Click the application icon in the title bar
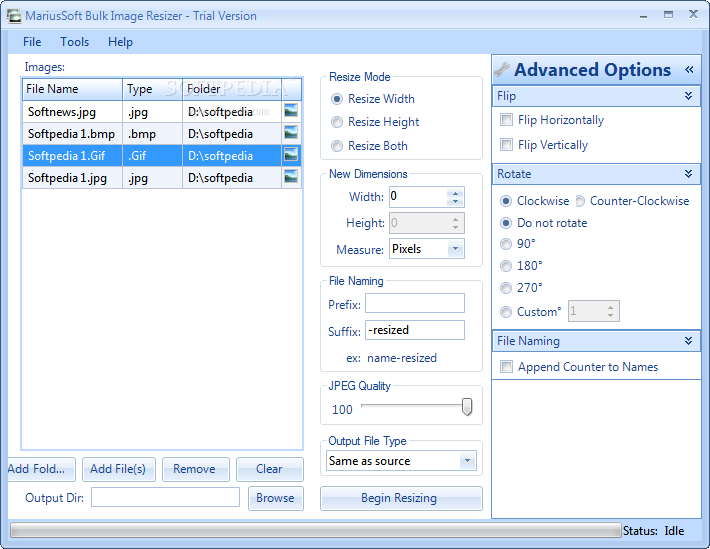This screenshot has width=710, height=549. pyautogui.click(x=14, y=16)
